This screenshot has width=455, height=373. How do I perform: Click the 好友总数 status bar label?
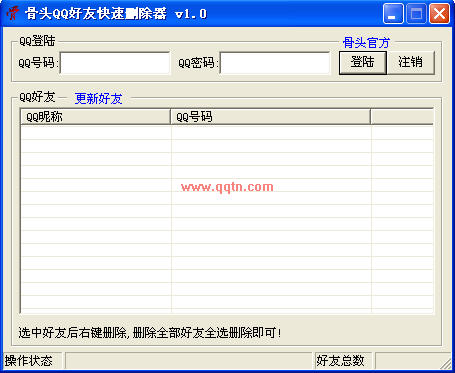(x=340, y=361)
